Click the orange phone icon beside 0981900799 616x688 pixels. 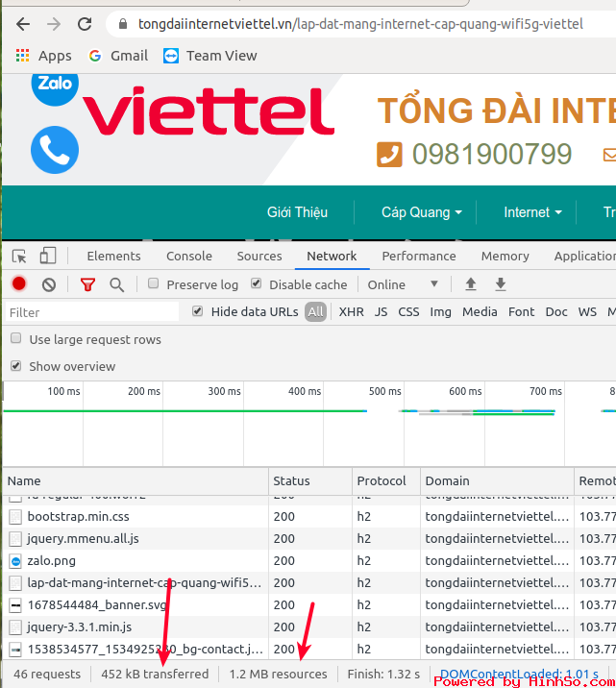[389, 155]
